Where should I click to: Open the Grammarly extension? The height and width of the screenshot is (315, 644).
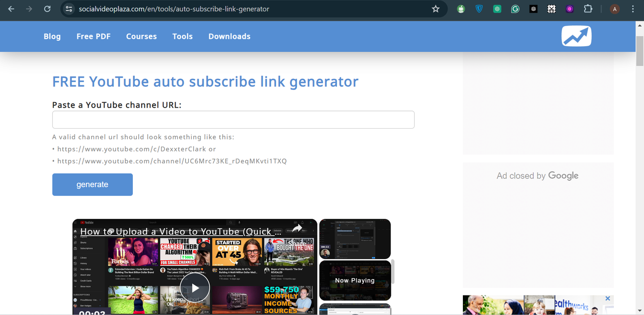515,9
